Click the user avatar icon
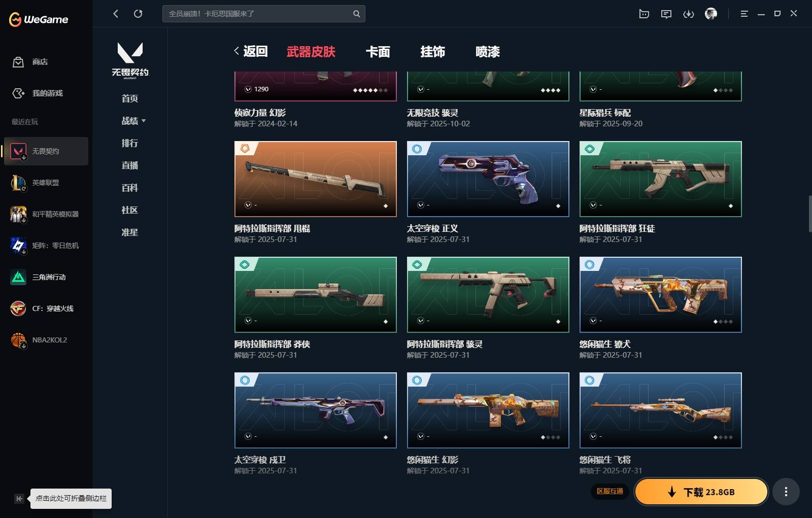812x518 pixels. tap(711, 14)
